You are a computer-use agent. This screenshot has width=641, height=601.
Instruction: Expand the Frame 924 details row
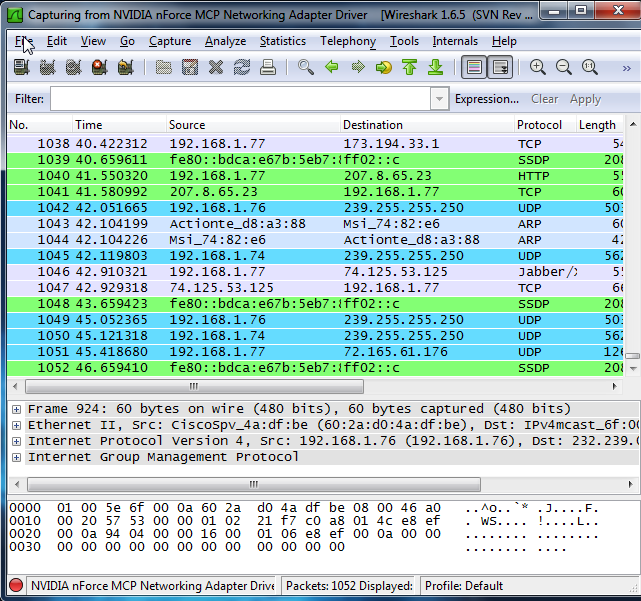click(16, 409)
